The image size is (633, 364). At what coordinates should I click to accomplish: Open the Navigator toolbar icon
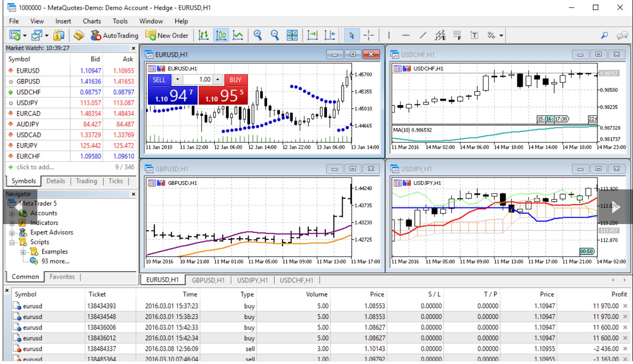tap(79, 35)
